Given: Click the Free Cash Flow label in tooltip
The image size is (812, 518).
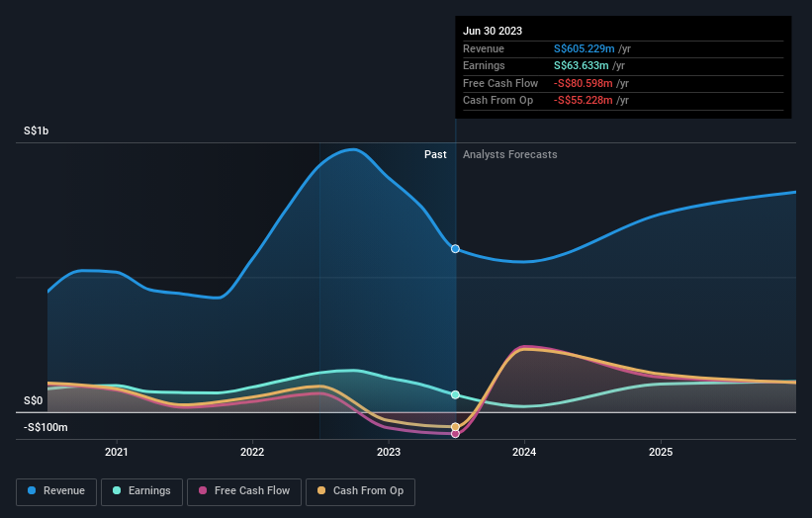Looking at the screenshot, I should pos(500,83).
